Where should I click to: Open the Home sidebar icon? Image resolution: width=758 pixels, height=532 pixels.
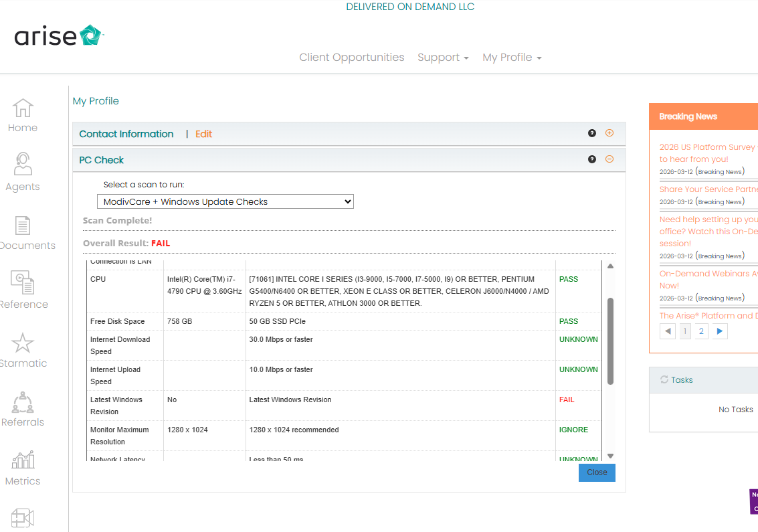click(x=23, y=108)
